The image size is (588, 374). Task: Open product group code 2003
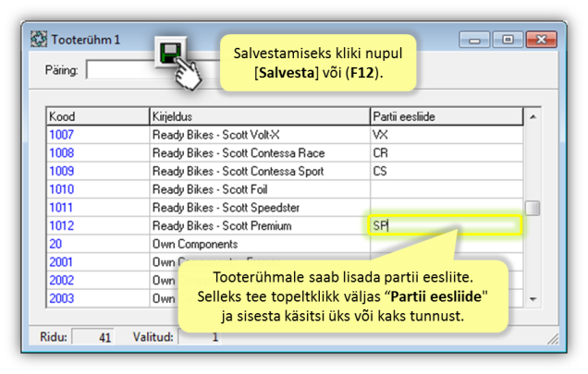(62, 298)
